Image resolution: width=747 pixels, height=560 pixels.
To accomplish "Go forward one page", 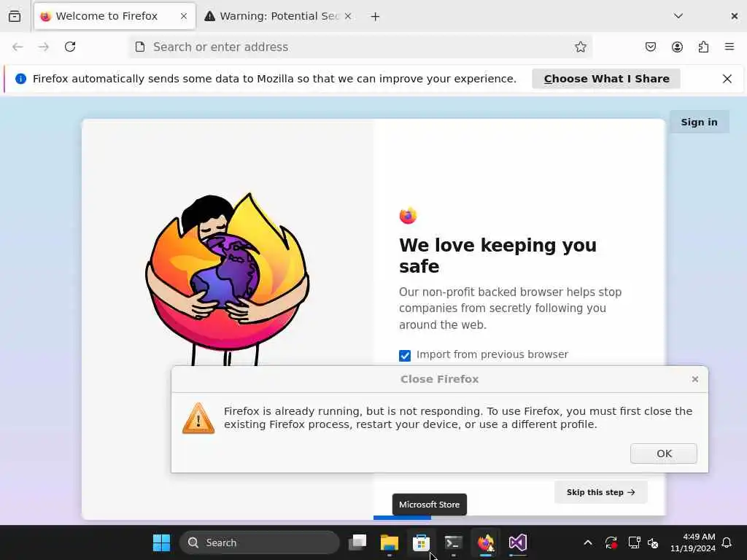I will pos(44,47).
